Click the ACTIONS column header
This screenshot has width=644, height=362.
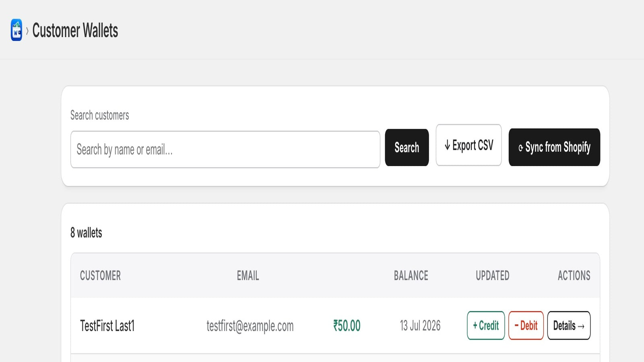click(574, 276)
